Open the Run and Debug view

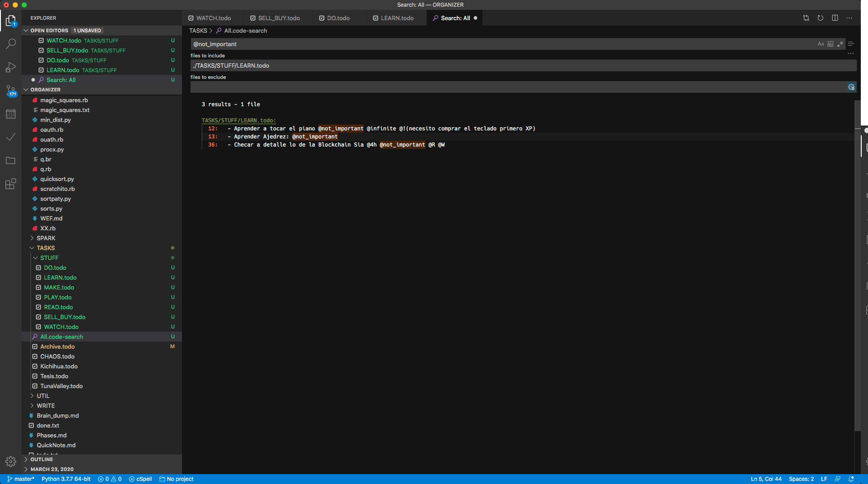[x=11, y=67]
